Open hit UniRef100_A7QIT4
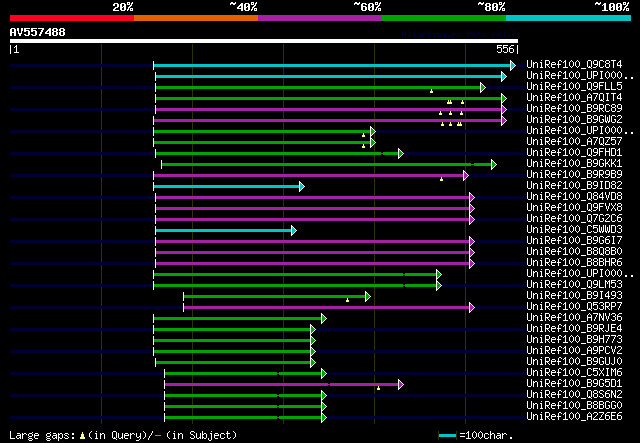This screenshot has width=640, height=443. [x=574, y=98]
